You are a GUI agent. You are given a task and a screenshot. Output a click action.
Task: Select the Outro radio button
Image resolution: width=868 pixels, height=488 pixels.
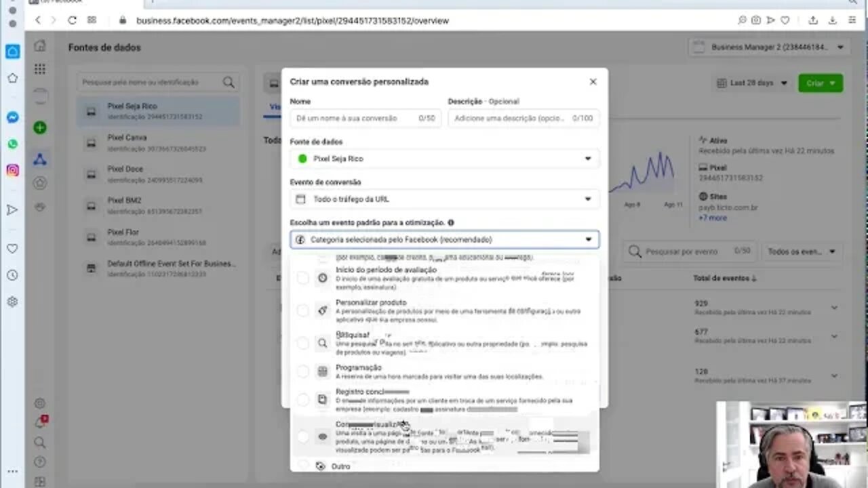tap(302, 466)
